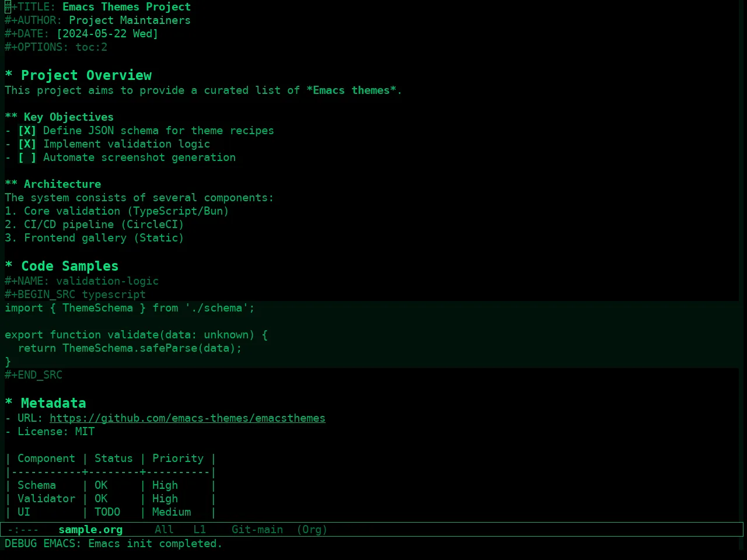Image resolution: width=747 pixels, height=560 pixels.
Task: Click the '#+END_SRC' line
Action: (33, 375)
